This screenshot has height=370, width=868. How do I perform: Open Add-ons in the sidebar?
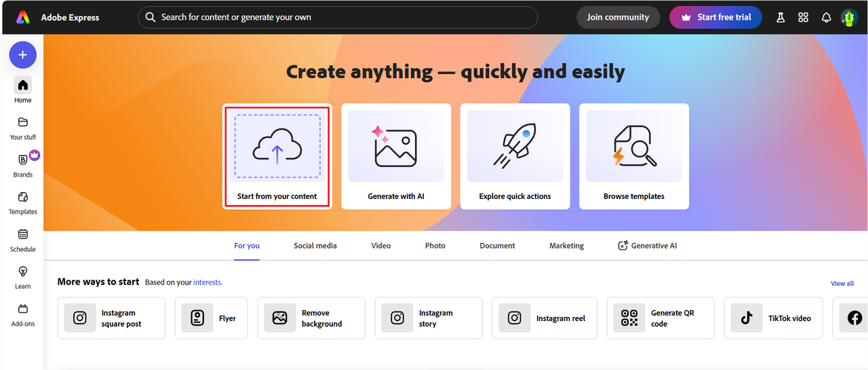click(x=23, y=314)
